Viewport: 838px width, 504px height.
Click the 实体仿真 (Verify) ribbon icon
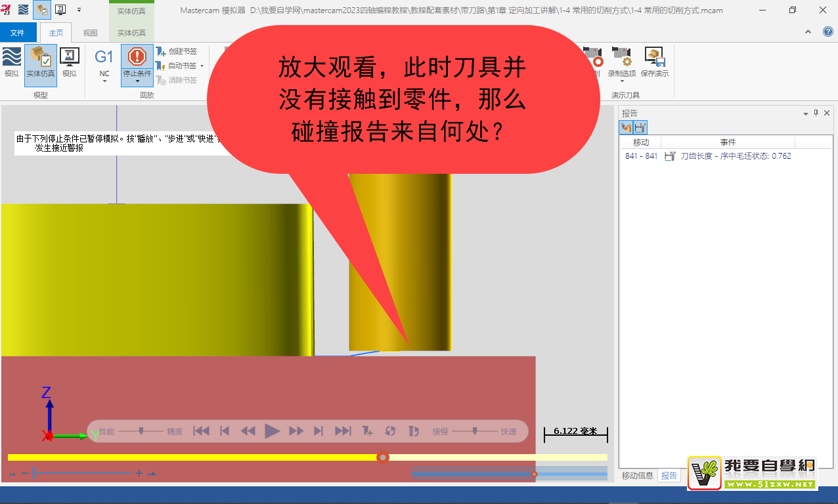41,62
